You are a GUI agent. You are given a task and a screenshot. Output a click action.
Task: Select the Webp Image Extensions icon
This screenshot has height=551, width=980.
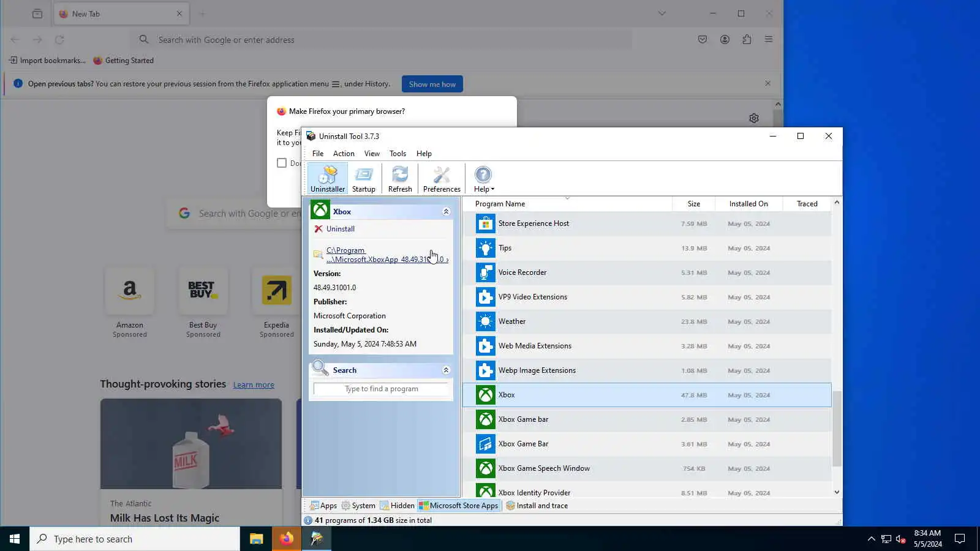tap(486, 370)
